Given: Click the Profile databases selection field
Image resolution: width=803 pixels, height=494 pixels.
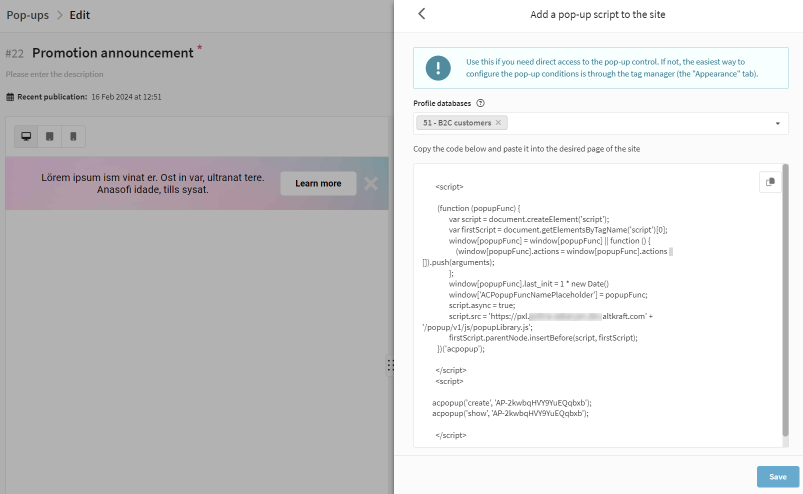Looking at the screenshot, I should click(601, 123).
